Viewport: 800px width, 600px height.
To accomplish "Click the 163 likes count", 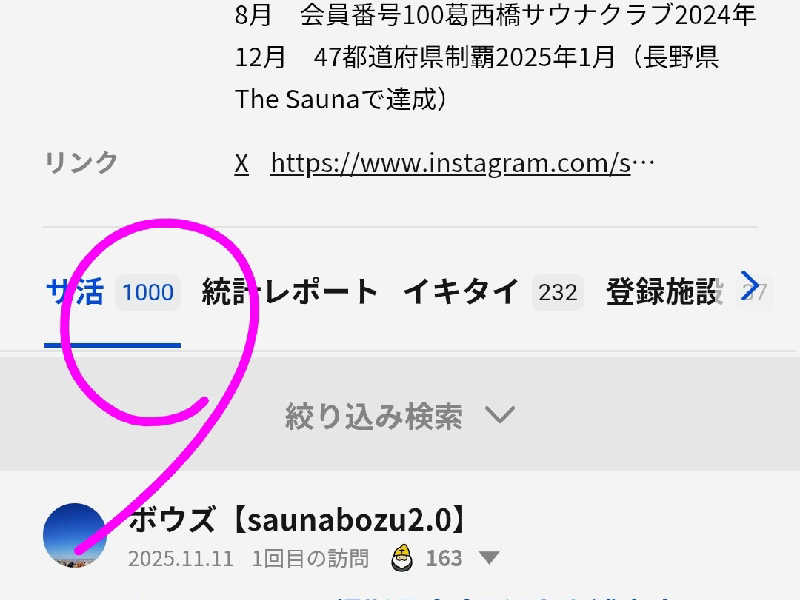I will [x=444, y=558].
